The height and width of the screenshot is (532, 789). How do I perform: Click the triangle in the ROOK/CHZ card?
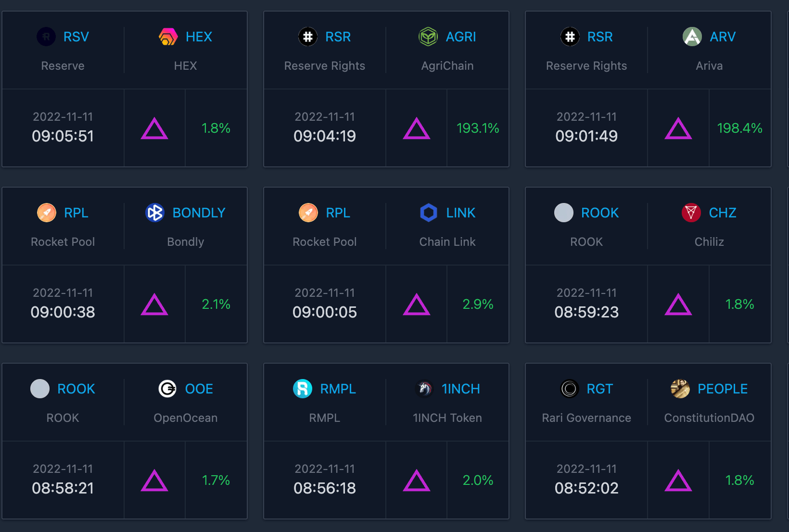[x=678, y=304]
